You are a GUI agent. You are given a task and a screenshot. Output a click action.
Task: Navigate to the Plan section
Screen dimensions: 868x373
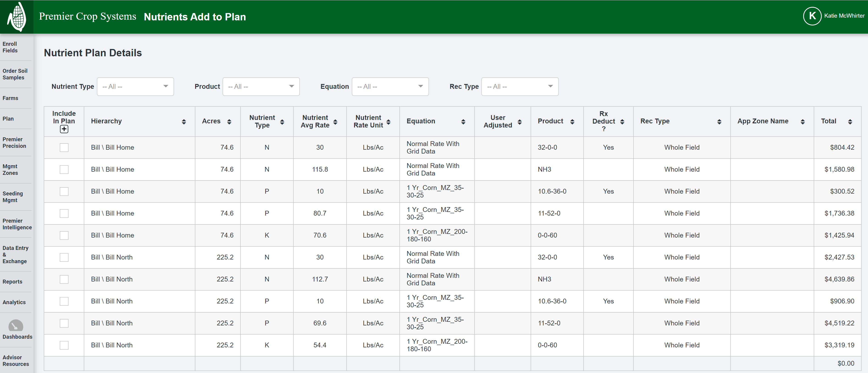pyautogui.click(x=8, y=119)
